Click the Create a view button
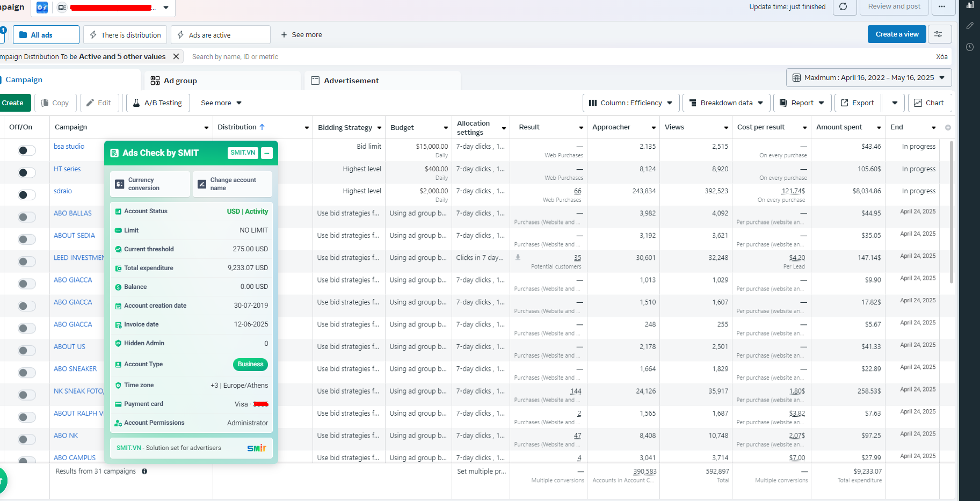This screenshot has height=501, width=980. point(897,34)
